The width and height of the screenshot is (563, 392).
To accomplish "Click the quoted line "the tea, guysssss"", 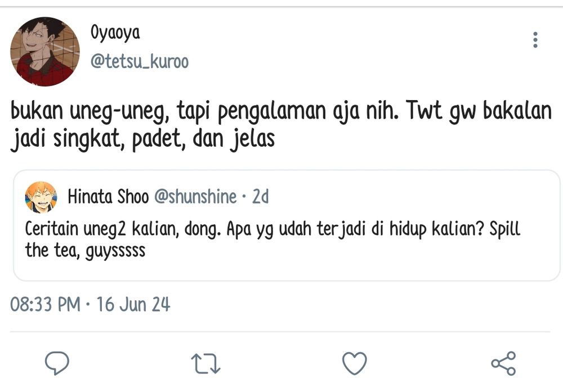I will (x=85, y=250).
